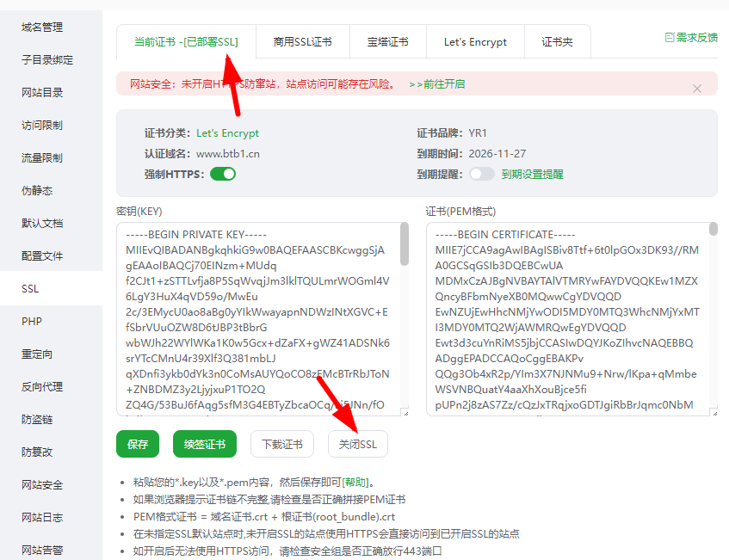729x560 pixels.
Task: Open 域名管理 in the sidebar
Action: coord(42,27)
